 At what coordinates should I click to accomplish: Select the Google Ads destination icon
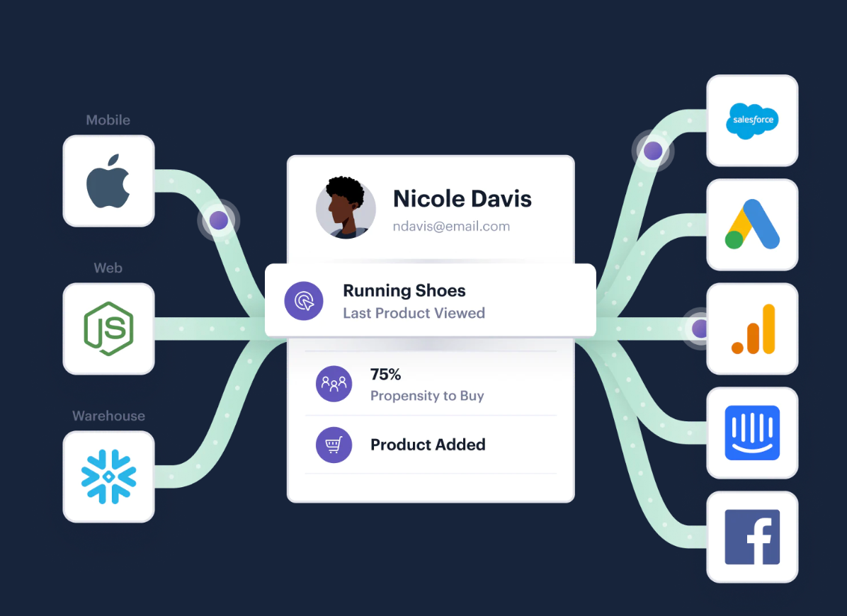pyautogui.click(x=752, y=224)
